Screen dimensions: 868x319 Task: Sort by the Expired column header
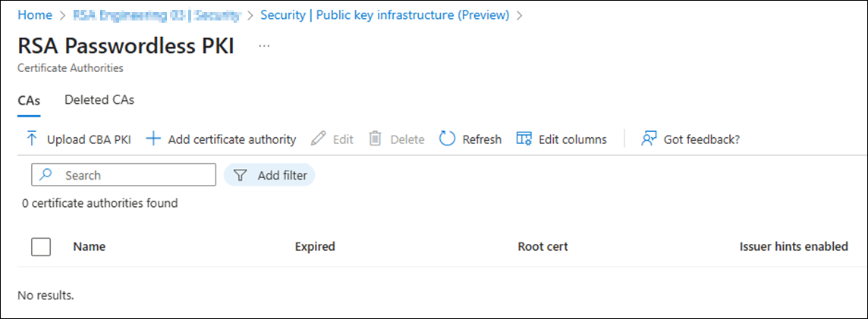point(315,246)
